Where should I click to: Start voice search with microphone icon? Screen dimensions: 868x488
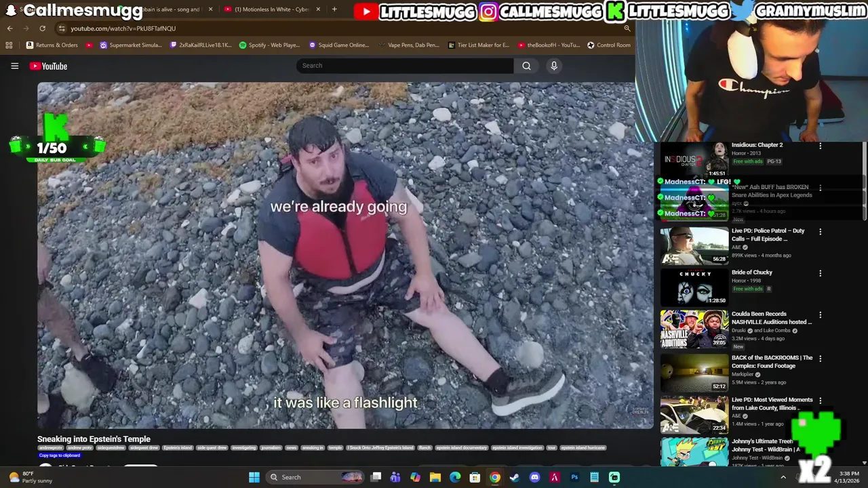point(554,66)
